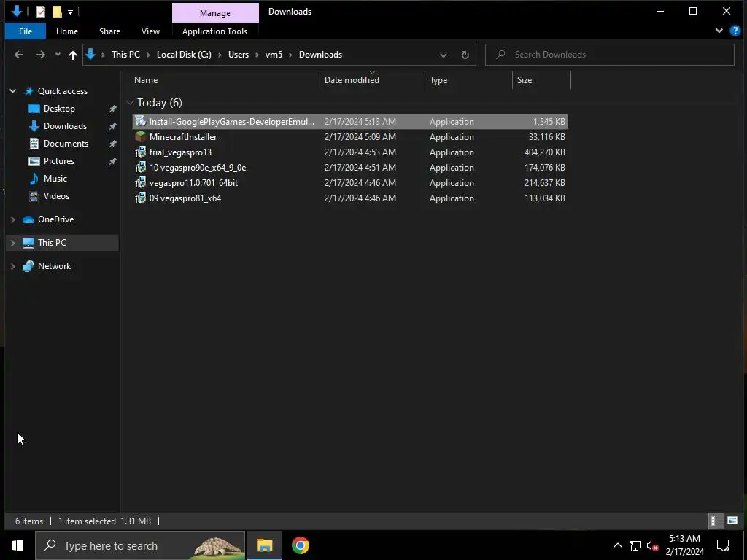Click the trial_vegaspro13 file name

pyautogui.click(x=180, y=152)
